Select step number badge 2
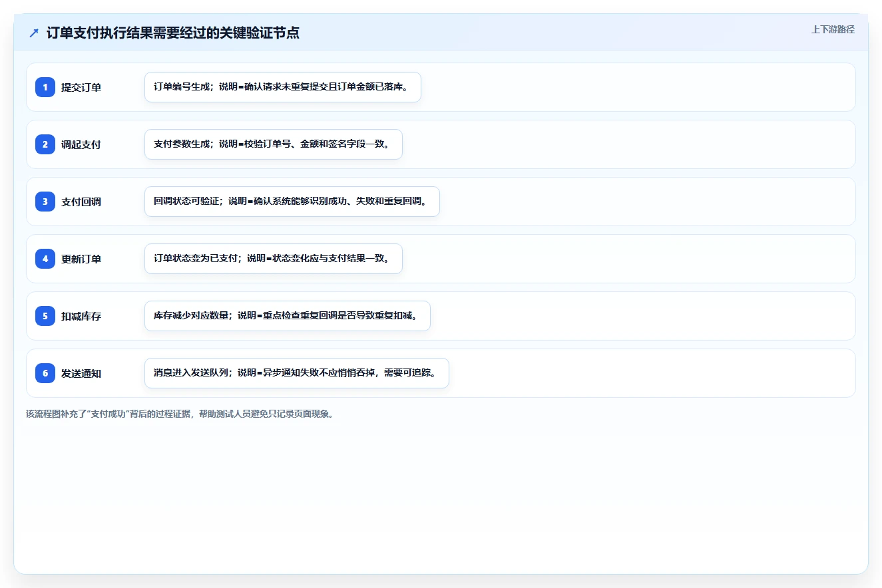The image size is (882, 588). coord(45,144)
